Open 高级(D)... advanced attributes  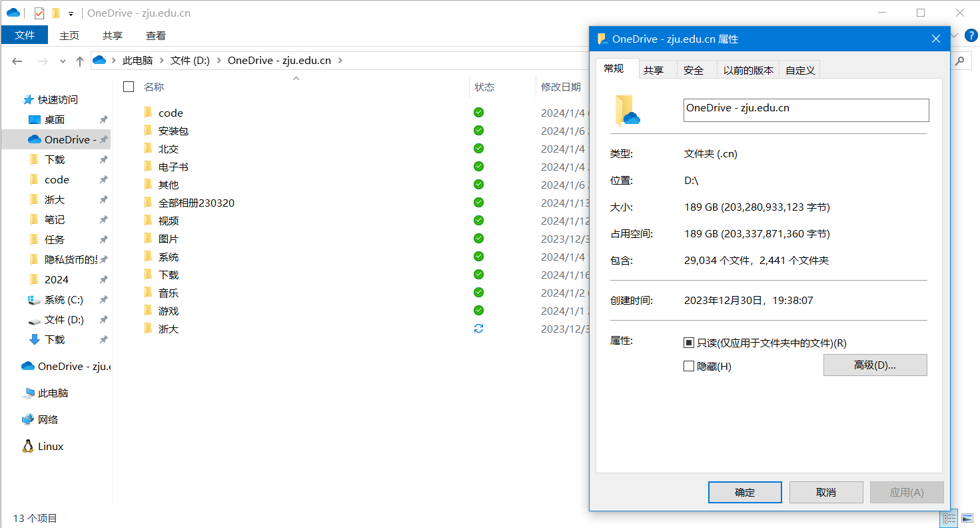point(875,365)
